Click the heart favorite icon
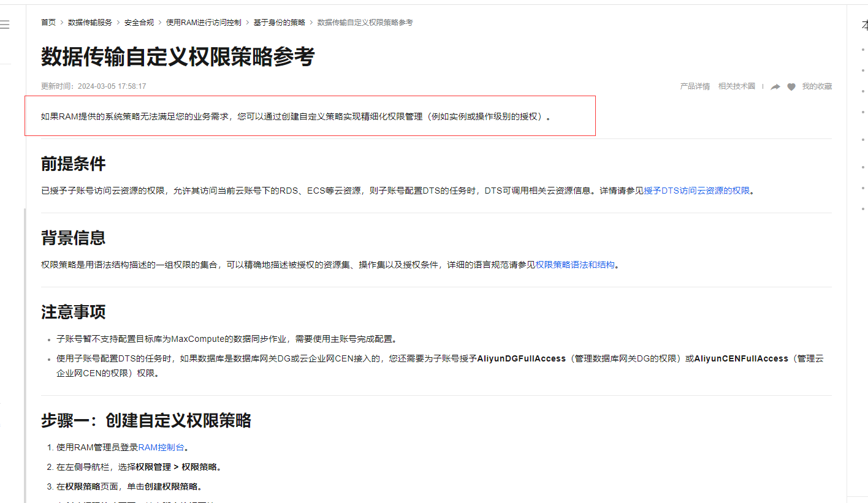This screenshot has height=503, width=868. [791, 87]
